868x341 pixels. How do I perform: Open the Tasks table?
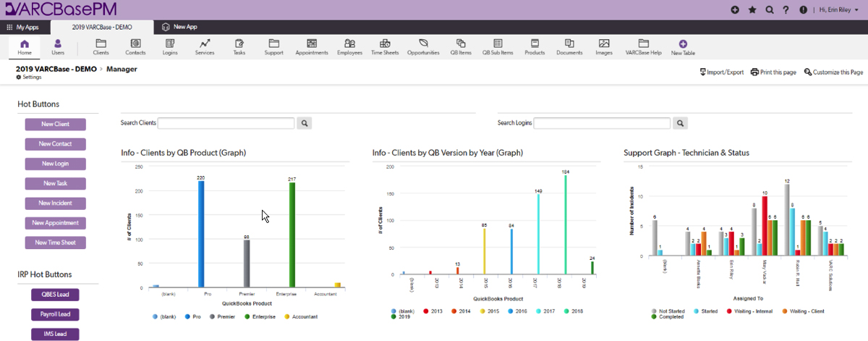point(239,47)
